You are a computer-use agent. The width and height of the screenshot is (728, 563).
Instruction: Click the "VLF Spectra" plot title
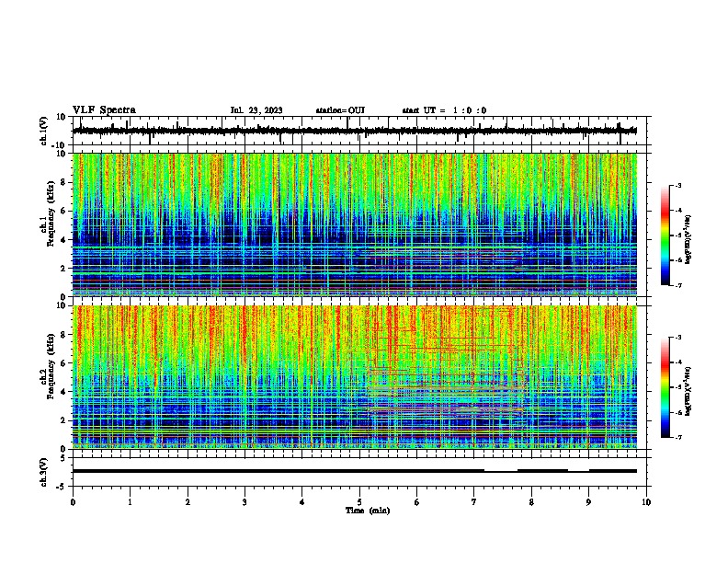[x=104, y=110]
